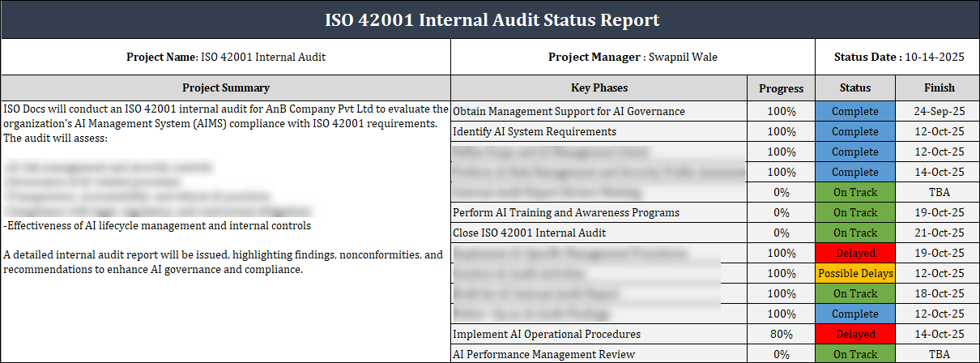Select the Perform AI Training and Awareness Programs phase
This screenshot has height=363, width=980.
click(x=566, y=212)
